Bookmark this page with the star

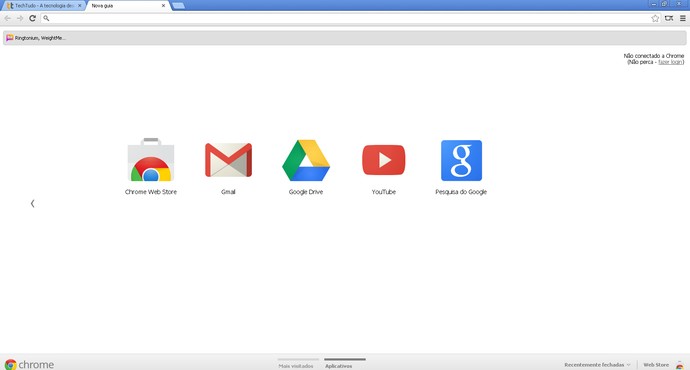pos(655,18)
